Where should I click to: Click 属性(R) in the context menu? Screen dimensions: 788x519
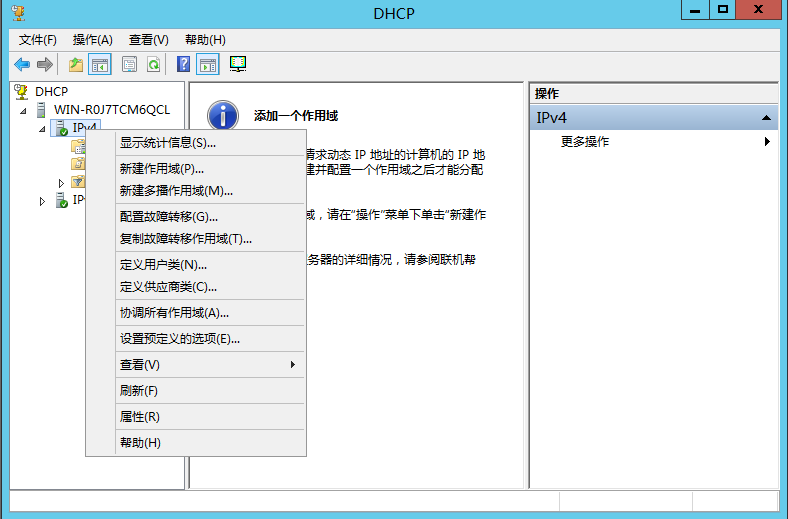point(139,417)
